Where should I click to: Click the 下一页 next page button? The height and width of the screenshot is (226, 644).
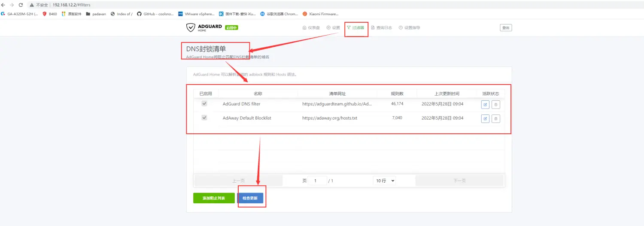point(459,181)
